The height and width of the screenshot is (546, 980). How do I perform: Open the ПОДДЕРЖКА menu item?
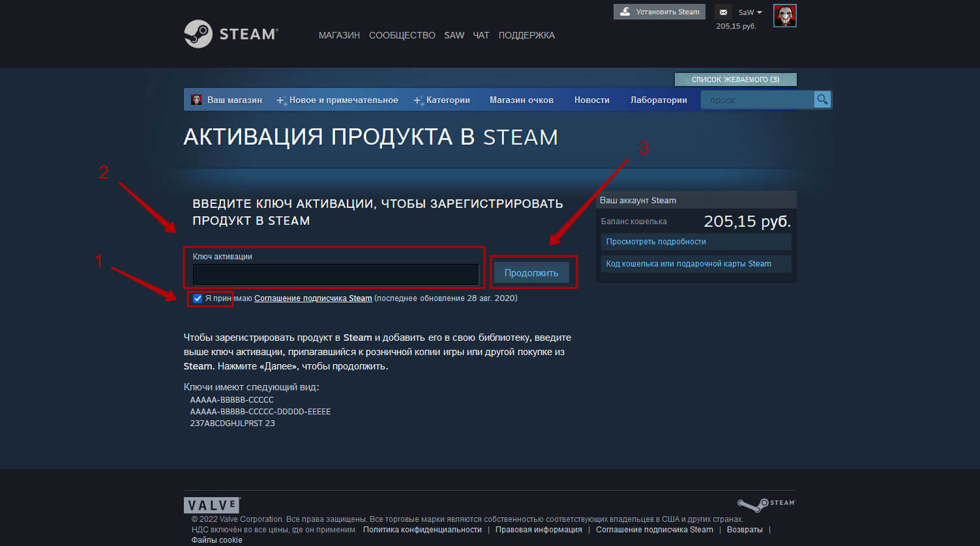[527, 35]
